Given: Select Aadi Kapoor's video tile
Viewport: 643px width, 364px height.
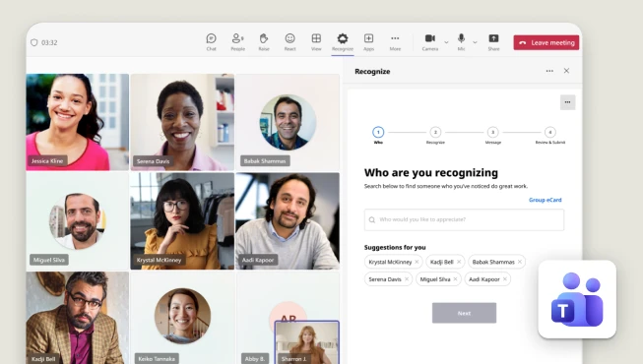Looking at the screenshot, I should [288, 221].
